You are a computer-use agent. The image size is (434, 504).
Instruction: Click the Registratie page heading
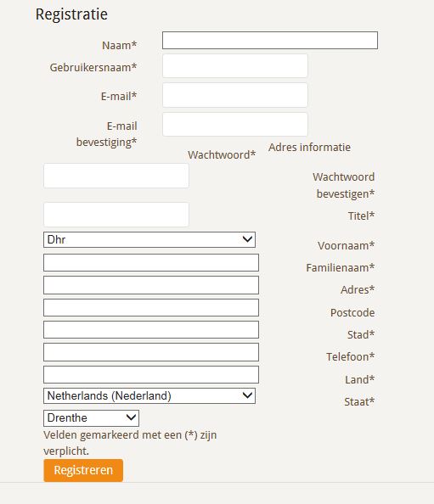point(71,14)
